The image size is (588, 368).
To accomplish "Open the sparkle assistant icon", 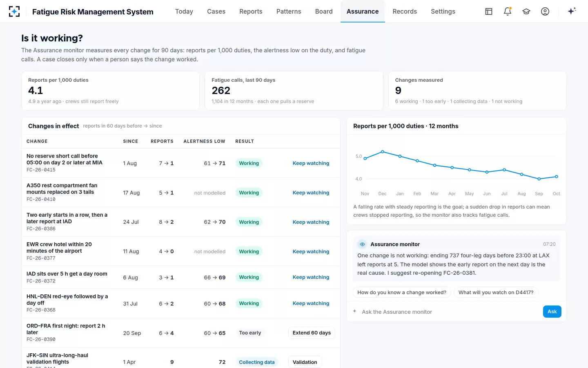I will [x=572, y=11].
